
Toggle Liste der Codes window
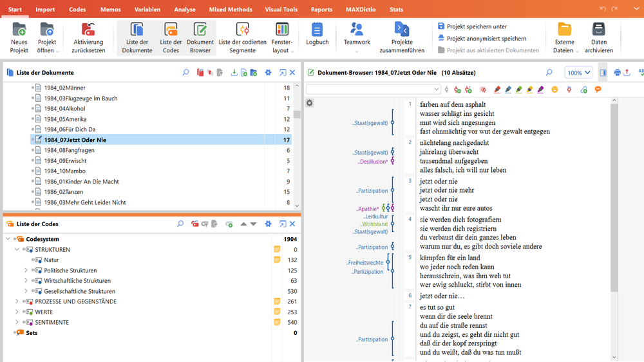pos(171,38)
